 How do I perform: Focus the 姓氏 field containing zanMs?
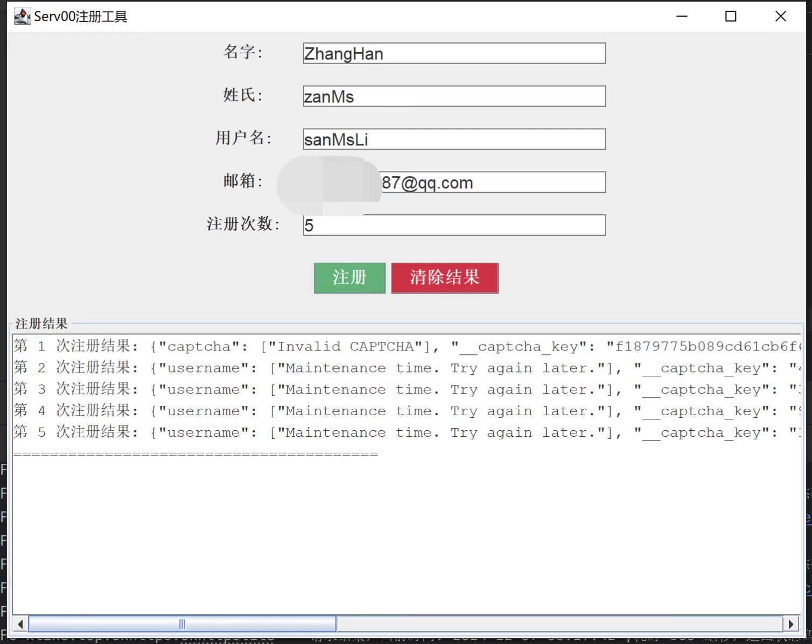tap(454, 96)
